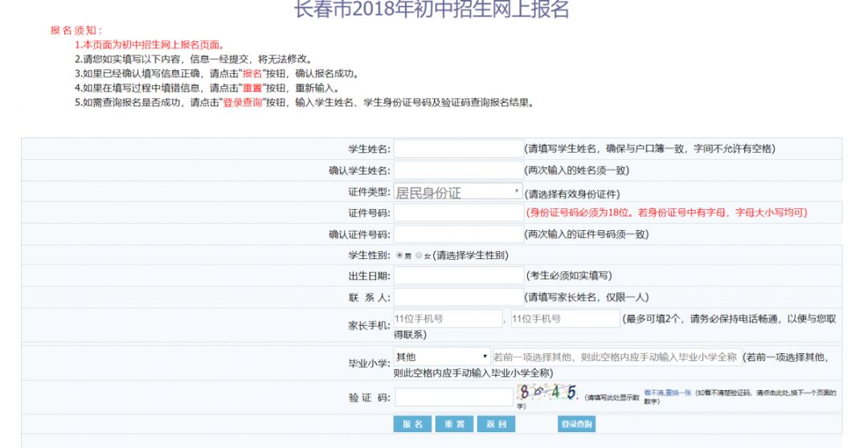Click the red 身份证号码必须为18位 hint text
The width and height of the screenshot is (868, 448).
(x=666, y=212)
